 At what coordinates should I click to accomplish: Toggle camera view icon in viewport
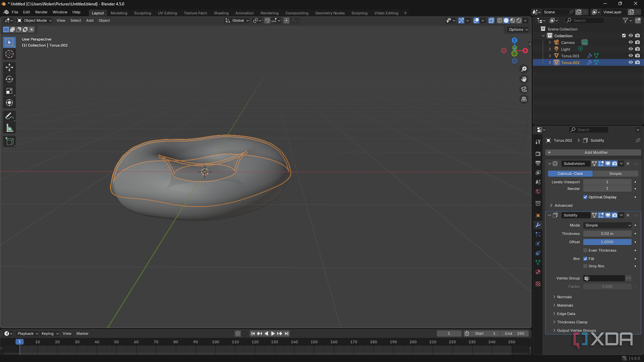click(524, 89)
